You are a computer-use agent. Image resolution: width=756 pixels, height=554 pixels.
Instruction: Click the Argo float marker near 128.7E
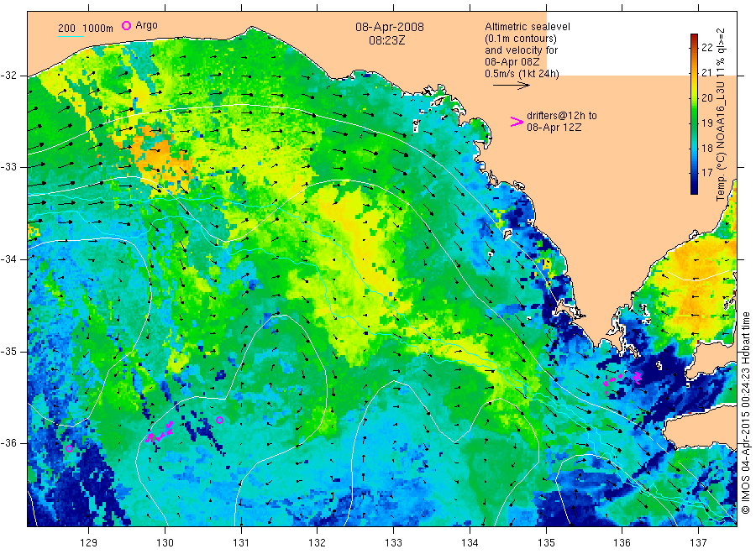(69, 448)
